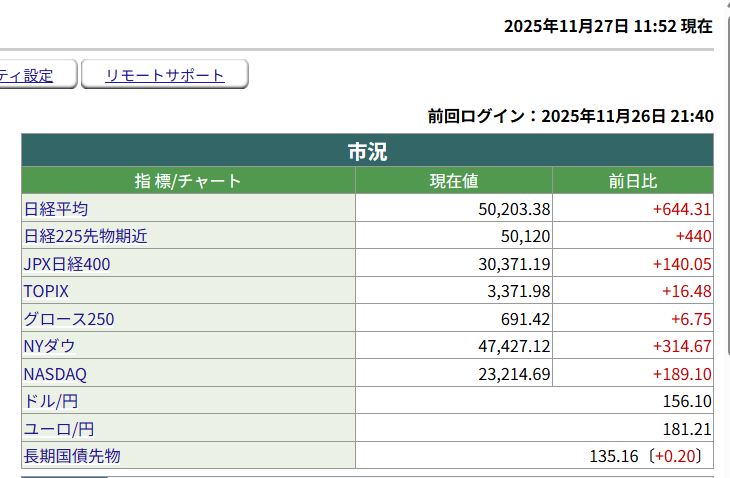Click the NYダウ change value +314.67

(681, 346)
